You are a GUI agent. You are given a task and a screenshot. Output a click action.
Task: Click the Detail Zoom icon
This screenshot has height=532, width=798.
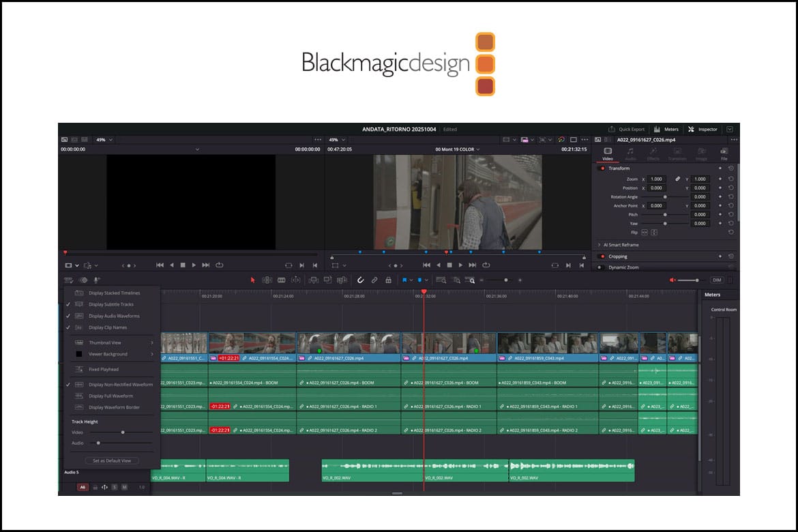[456, 280]
